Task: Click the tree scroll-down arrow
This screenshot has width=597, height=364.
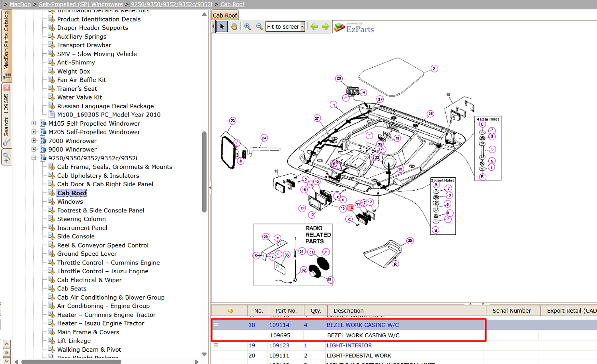Action: [204, 354]
